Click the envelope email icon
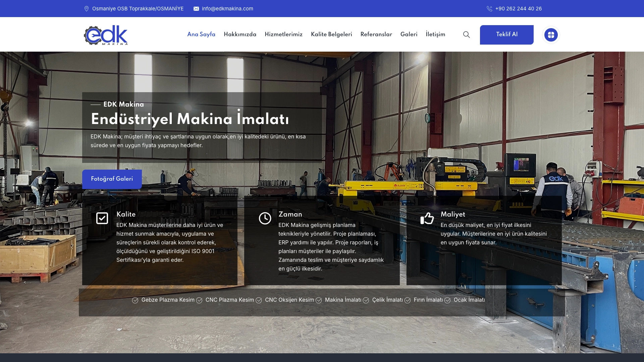This screenshot has height=362, width=644. tap(196, 9)
